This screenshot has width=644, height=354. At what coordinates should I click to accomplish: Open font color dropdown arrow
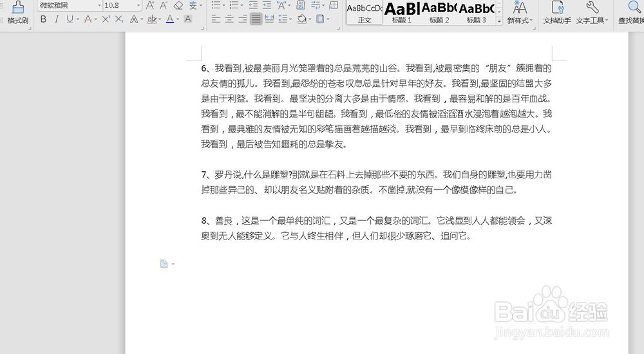[178, 19]
